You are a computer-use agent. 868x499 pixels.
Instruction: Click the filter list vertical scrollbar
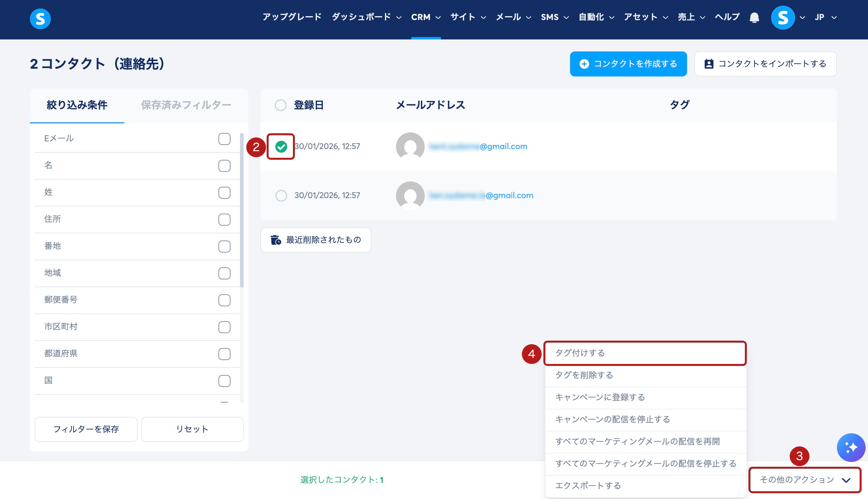(242, 210)
